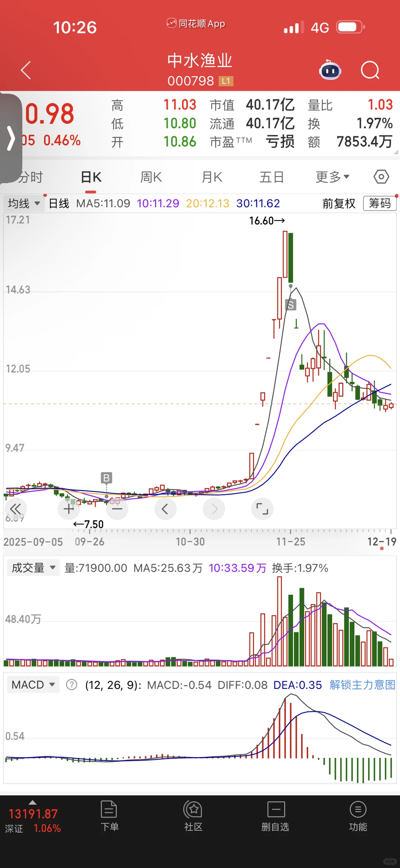Move chart left with previous arrow
The height and width of the screenshot is (868, 400).
165,509
